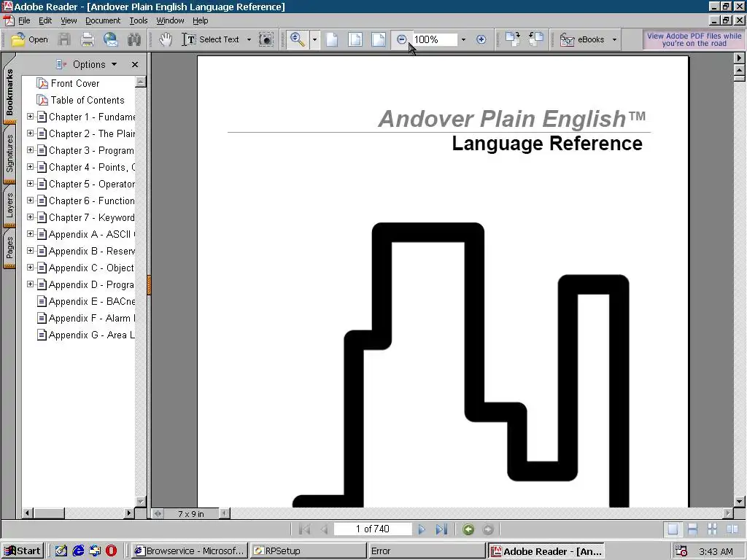
Task: Click the green Previous View button
Action: (x=468, y=529)
